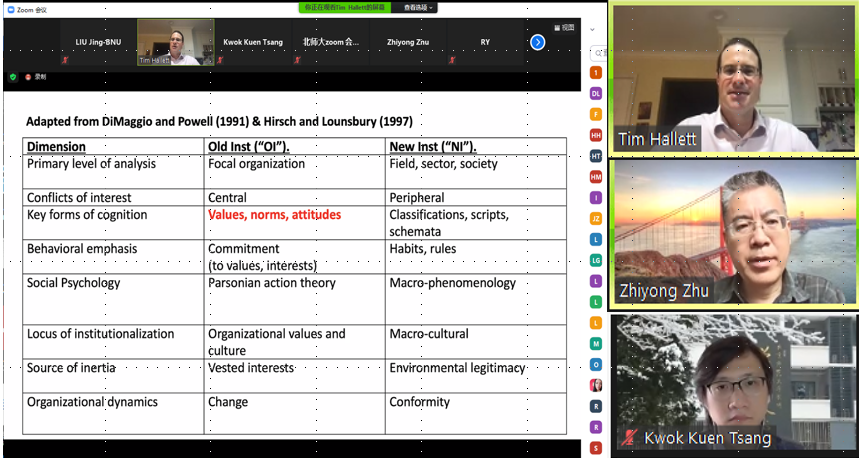Open the 视图 view layout menu
This screenshot has width=859, height=458.
coord(564,27)
